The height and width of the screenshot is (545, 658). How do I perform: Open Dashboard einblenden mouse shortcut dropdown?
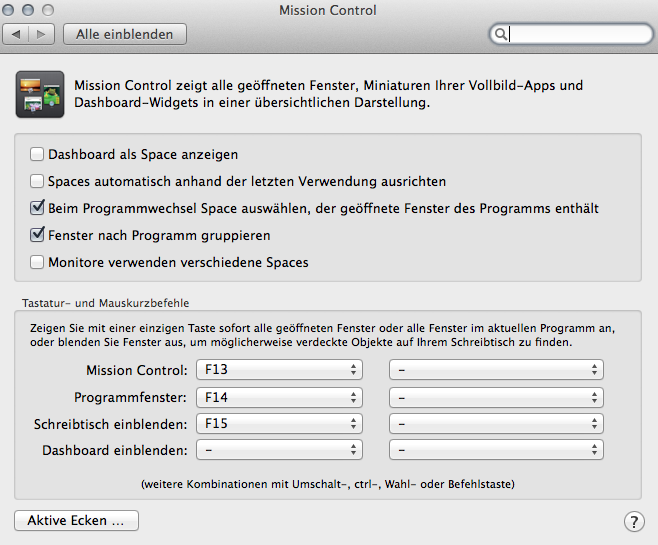tap(496, 450)
